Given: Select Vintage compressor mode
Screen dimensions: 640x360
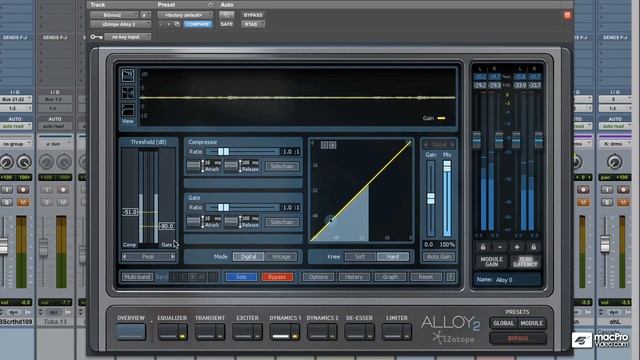Looking at the screenshot, I should click(x=281, y=257).
